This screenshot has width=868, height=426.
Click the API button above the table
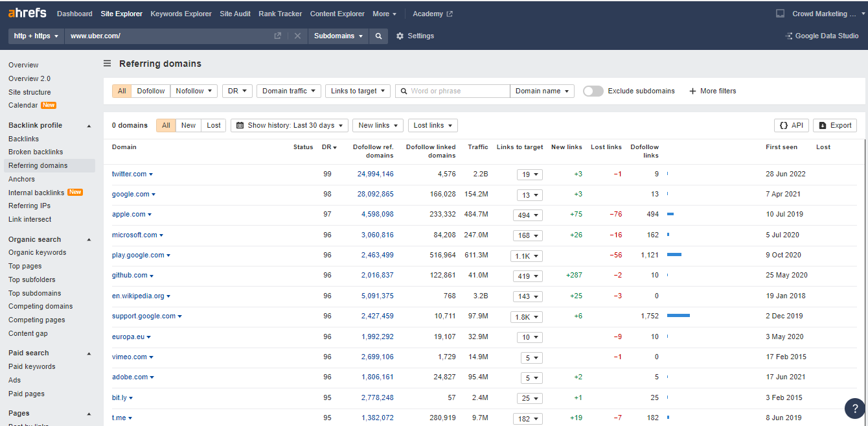click(x=791, y=125)
